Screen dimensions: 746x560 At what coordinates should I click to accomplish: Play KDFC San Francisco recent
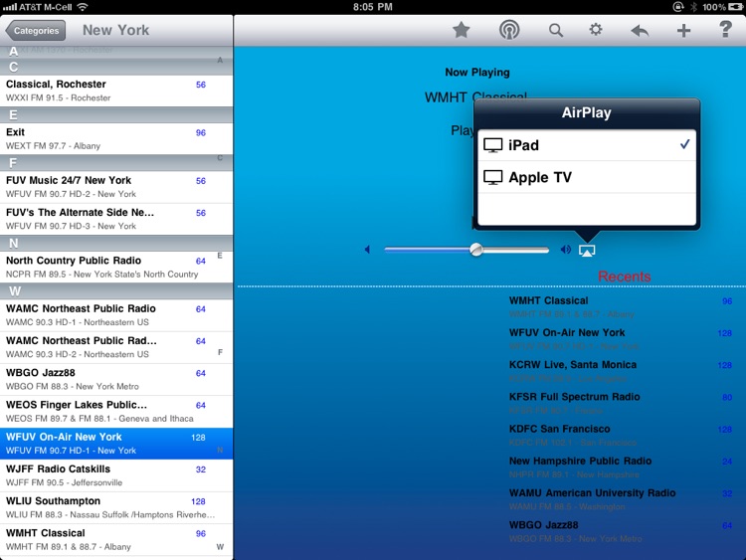pyautogui.click(x=621, y=435)
